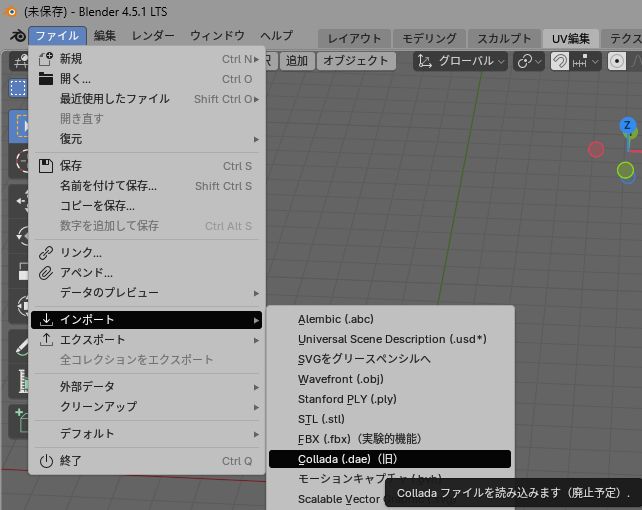This screenshot has width=642, height=510.
Task: Open the ヘルプ menu
Action: click(x=277, y=36)
